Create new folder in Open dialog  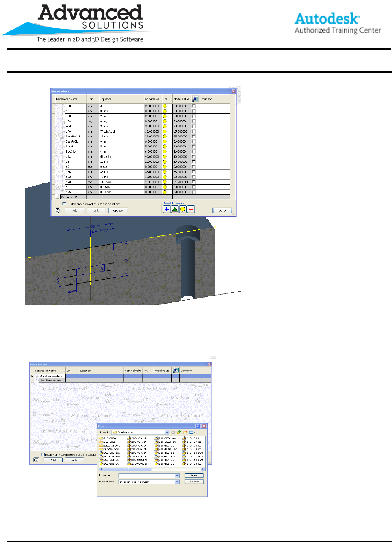(185, 432)
